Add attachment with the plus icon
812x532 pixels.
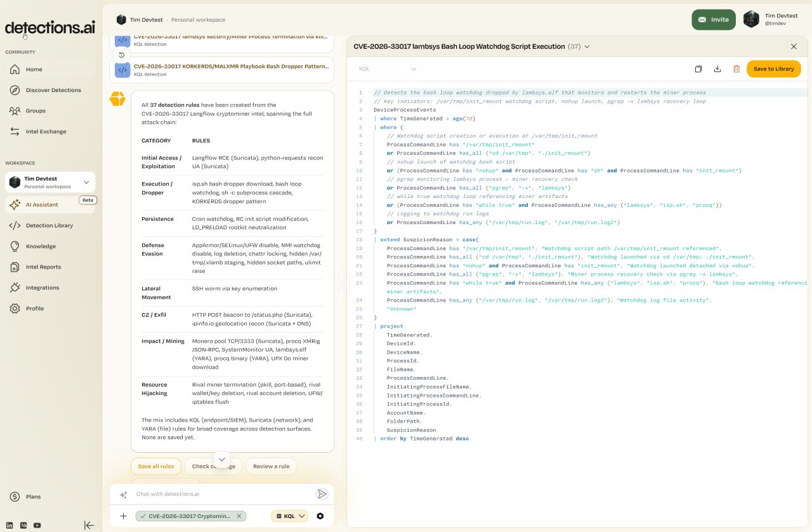123,516
